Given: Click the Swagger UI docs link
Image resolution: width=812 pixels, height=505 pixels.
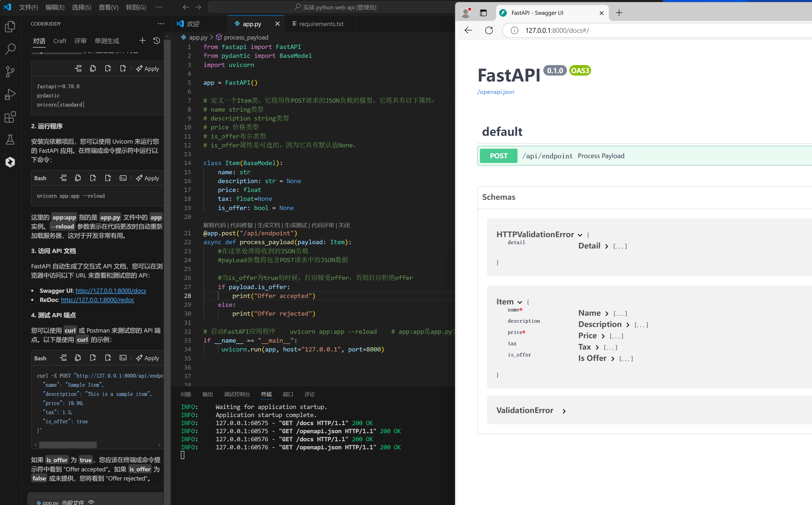Looking at the screenshot, I should [111, 291].
